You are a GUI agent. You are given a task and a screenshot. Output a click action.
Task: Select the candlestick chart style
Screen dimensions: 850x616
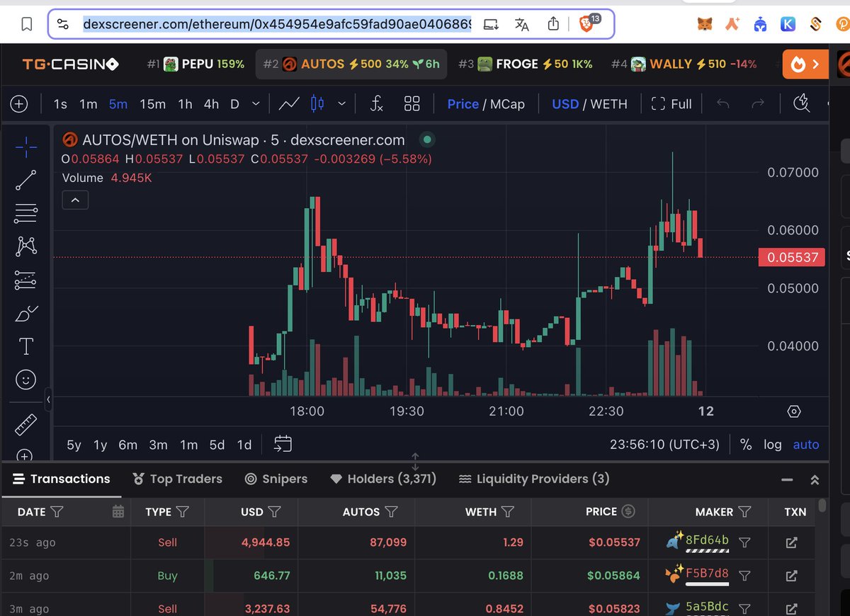[317, 104]
